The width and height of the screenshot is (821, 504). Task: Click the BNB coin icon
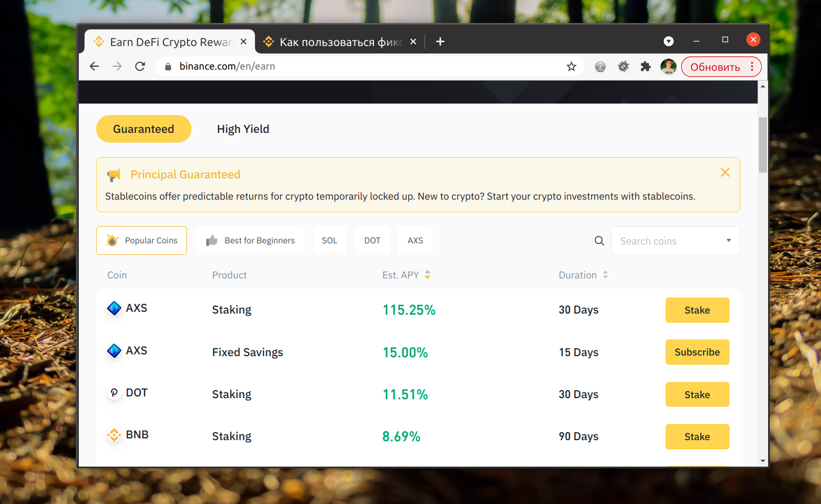click(114, 435)
